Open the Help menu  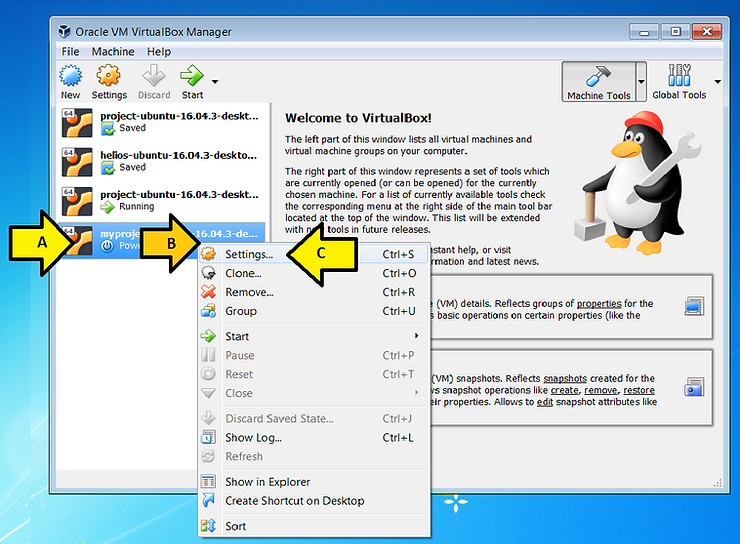(x=159, y=51)
